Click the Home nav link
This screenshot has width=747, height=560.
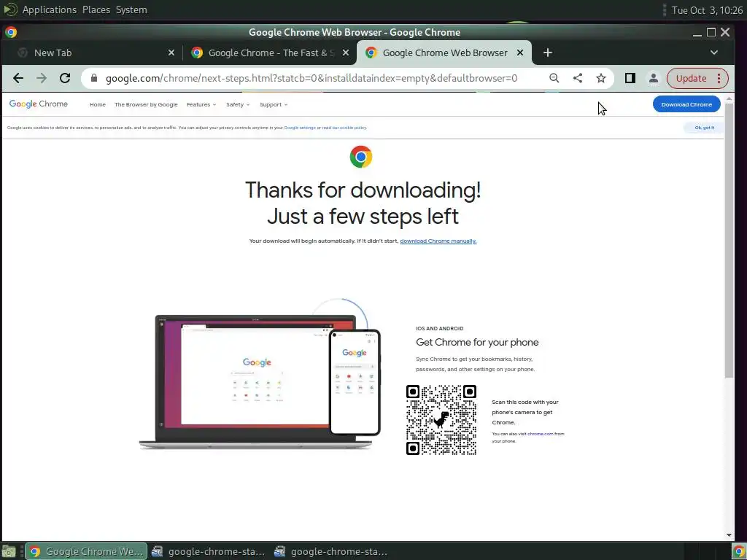click(98, 105)
